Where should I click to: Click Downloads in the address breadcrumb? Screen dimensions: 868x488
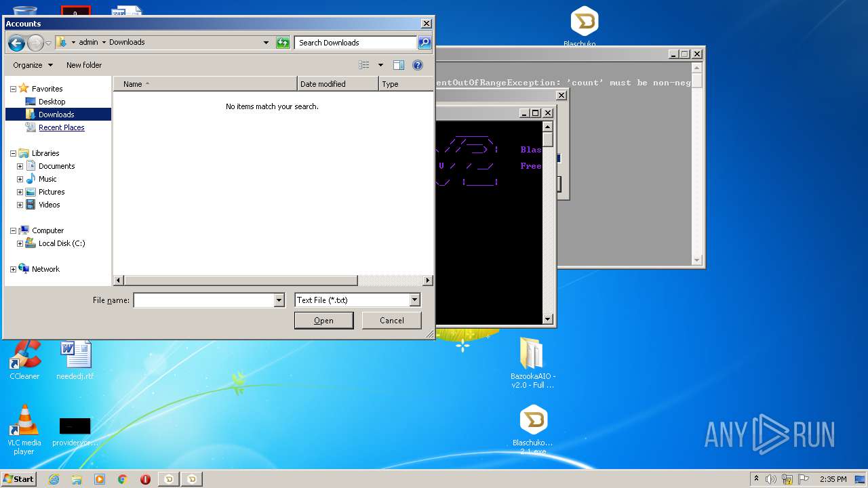click(x=127, y=42)
